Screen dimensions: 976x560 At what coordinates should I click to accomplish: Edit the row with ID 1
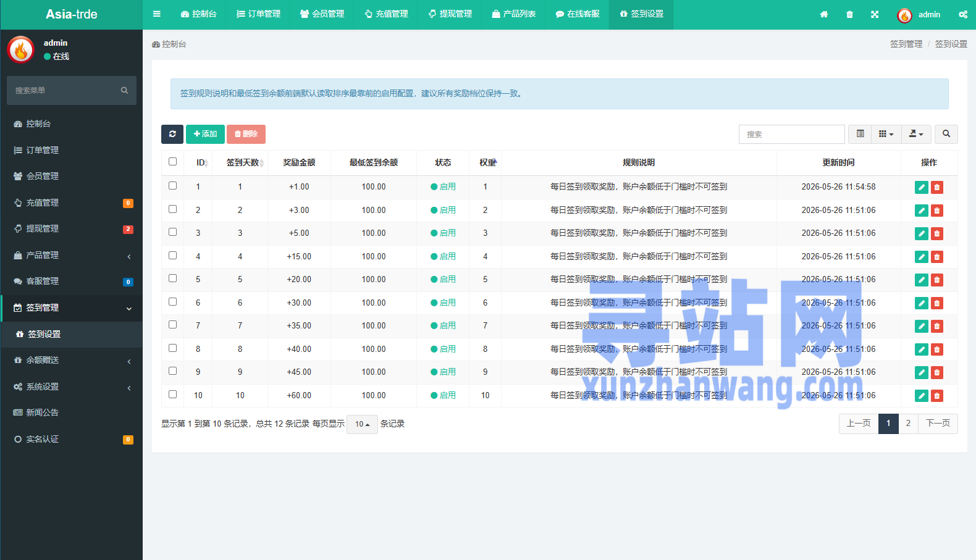click(922, 187)
